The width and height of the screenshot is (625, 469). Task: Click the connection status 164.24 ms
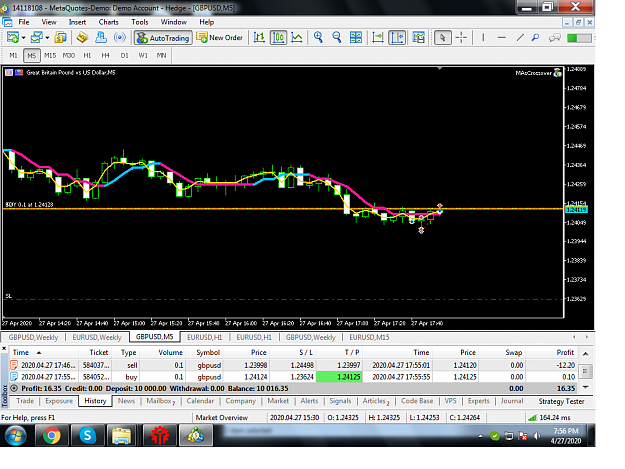point(549,418)
